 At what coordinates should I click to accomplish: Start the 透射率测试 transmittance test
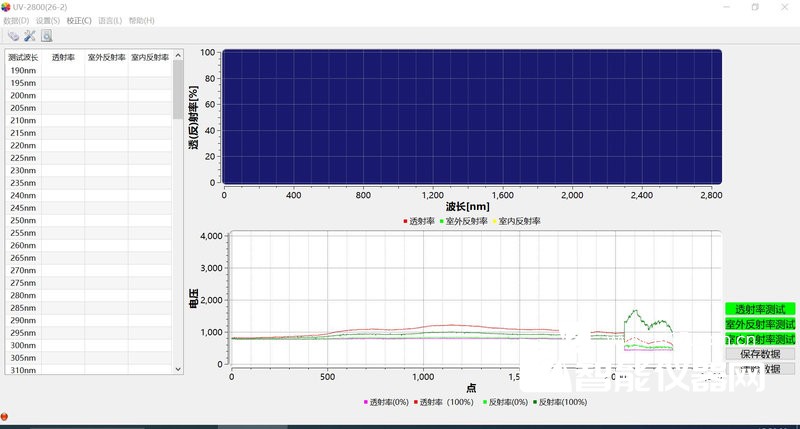click(760, 309)
